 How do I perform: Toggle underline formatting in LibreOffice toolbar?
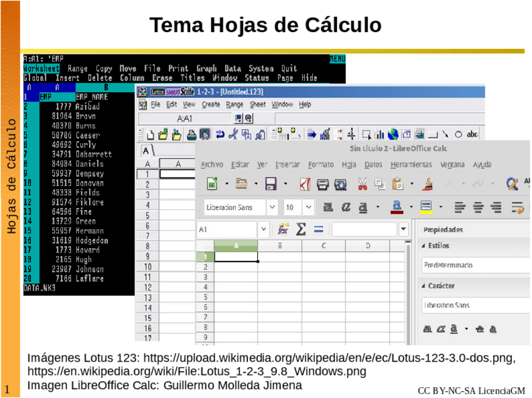tap(363, 207)
